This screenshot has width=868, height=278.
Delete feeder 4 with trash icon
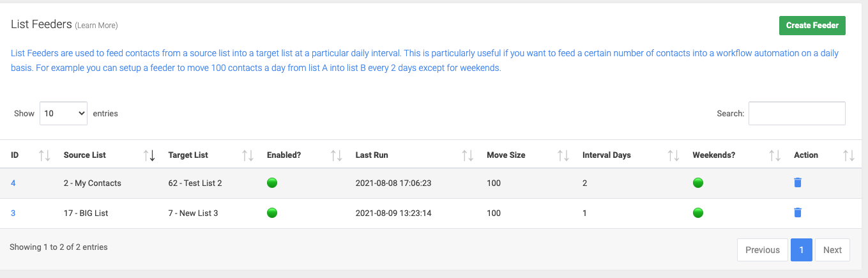797,183
